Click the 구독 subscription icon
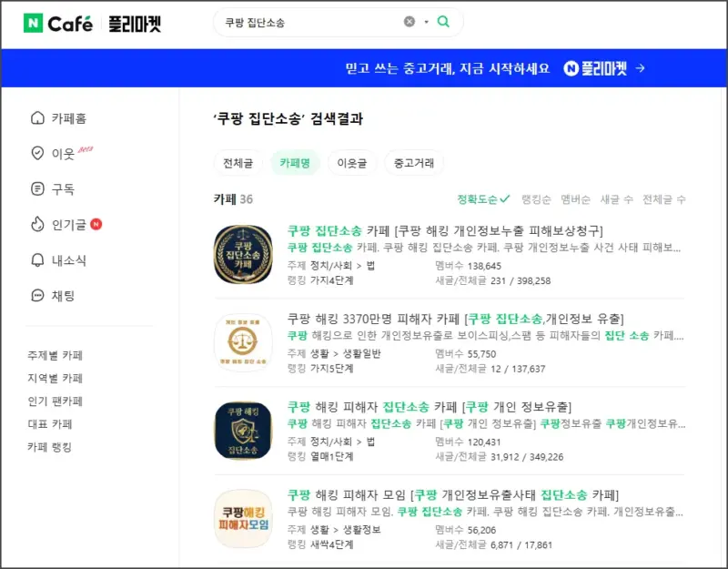728x569 pixels. (x=36, y=188)
